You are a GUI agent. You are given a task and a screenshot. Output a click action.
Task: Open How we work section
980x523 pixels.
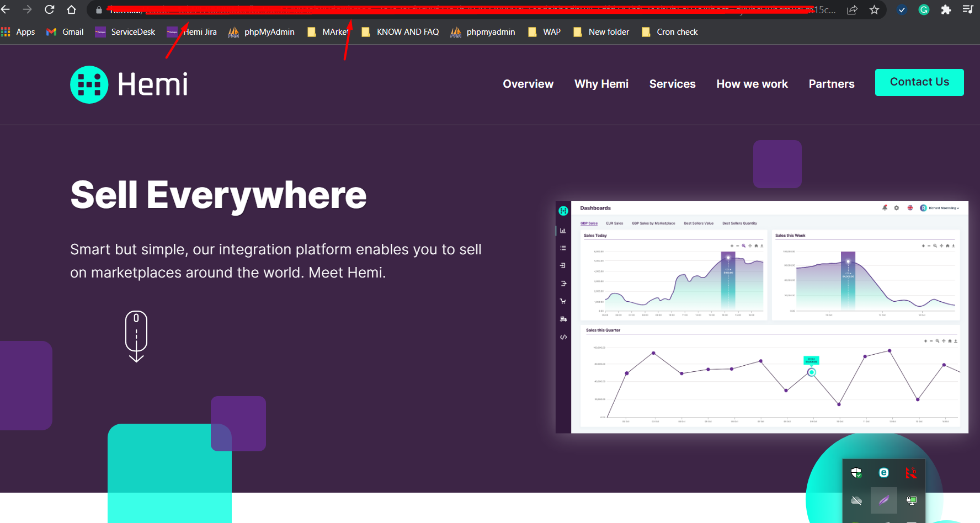(x=752, y=84)
